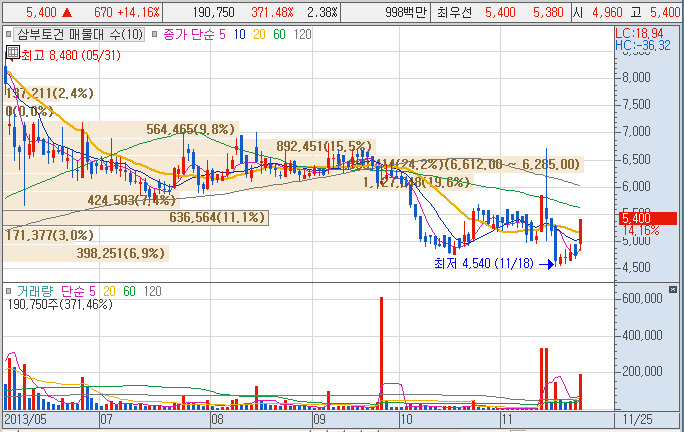Click the 최우선 label in the header
The width and height of the screenshot is (684, 432).
click(455, 13)
